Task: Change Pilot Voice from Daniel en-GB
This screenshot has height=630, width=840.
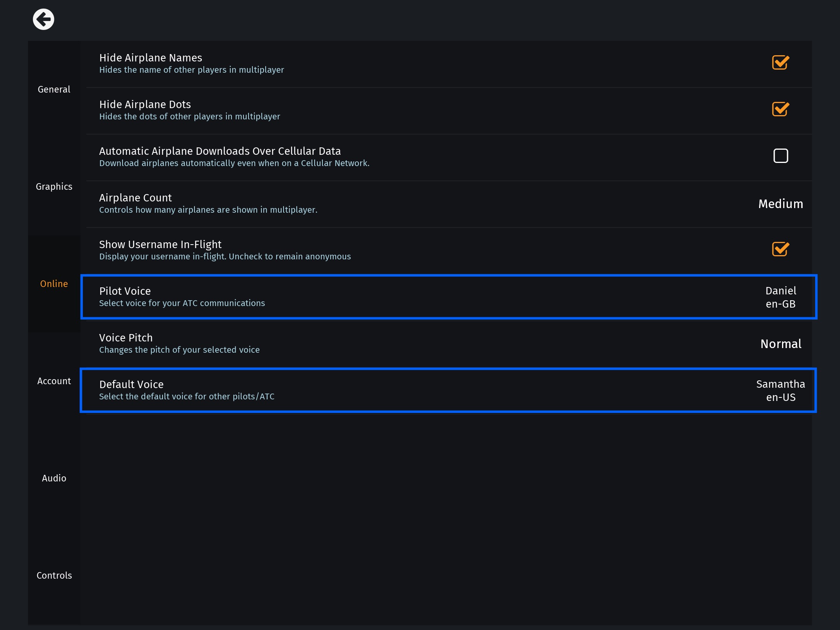Action: 780,297
